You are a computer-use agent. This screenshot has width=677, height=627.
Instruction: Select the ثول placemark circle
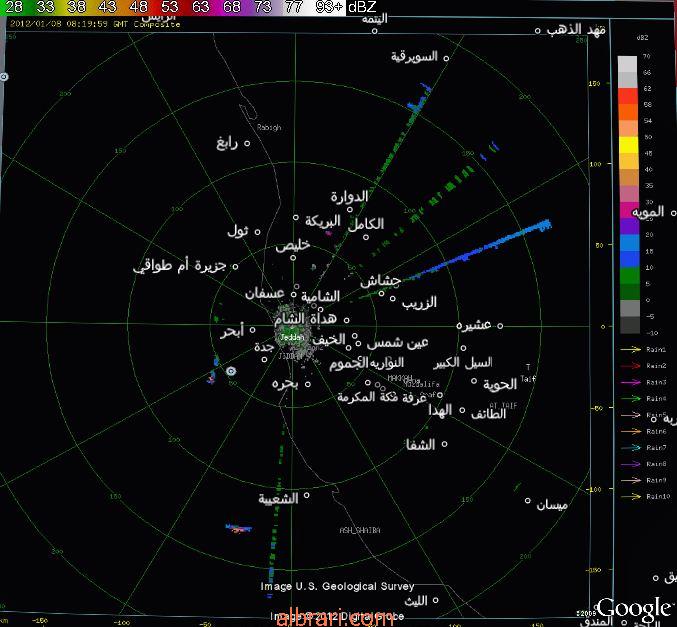coord(257,232)
